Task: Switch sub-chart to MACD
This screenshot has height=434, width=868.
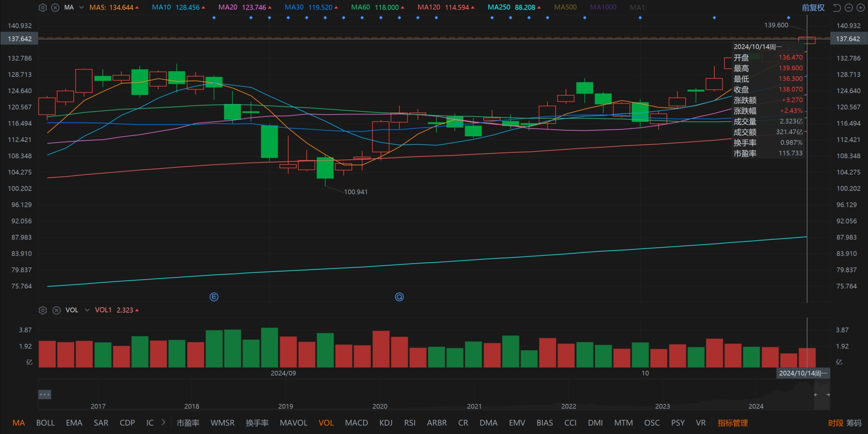Action: coord(356,423)
